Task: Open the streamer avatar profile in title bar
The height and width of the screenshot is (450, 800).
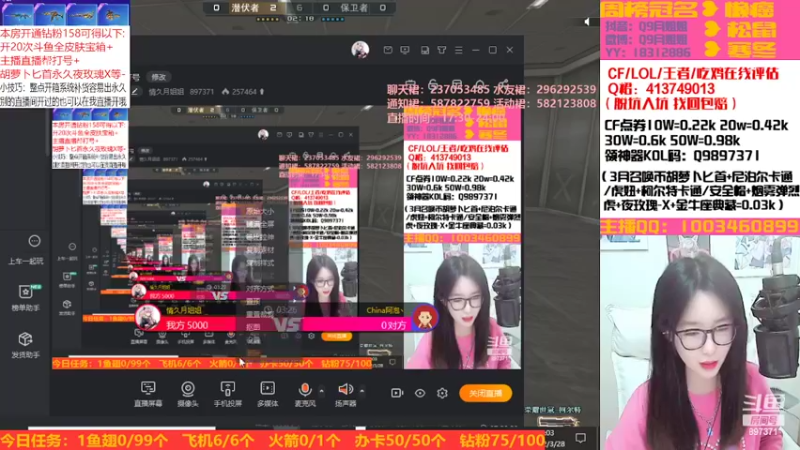Action: pyautogui.click(x=360, y=49)
